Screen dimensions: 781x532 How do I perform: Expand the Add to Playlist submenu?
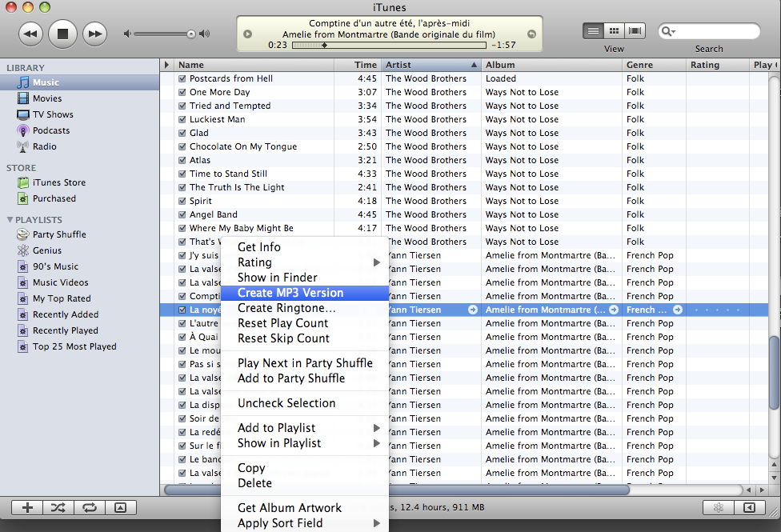(377, 428)
